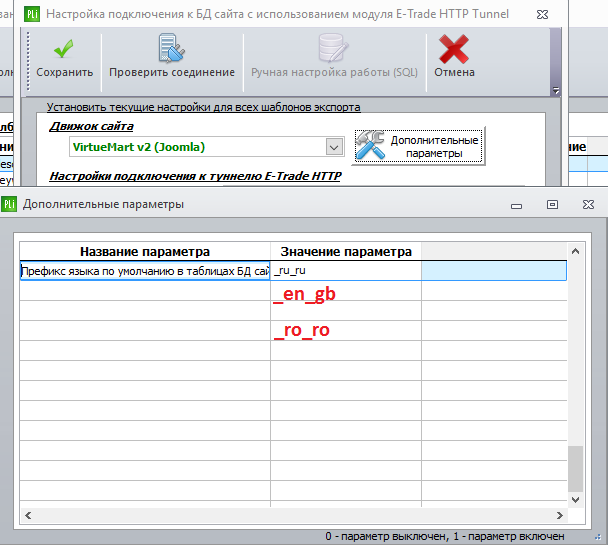Click the Сохранить green checkmark icon

tap(64, 49)
